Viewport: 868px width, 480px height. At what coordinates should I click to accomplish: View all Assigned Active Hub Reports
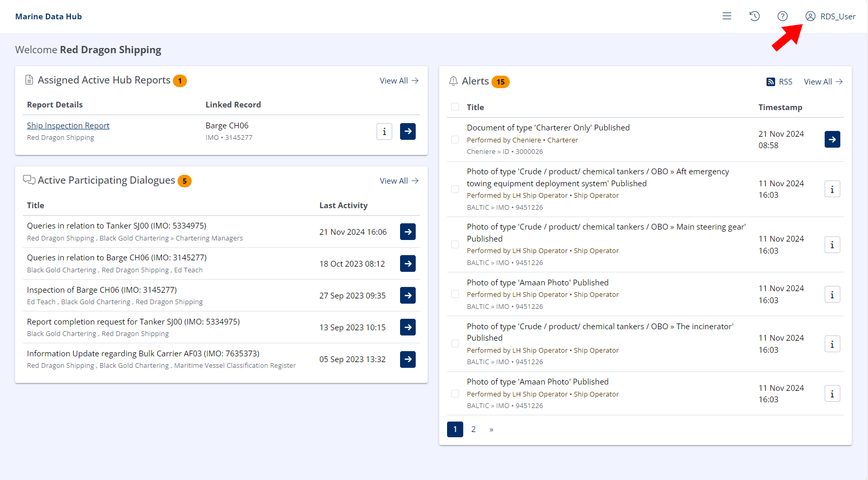point(399,81)
